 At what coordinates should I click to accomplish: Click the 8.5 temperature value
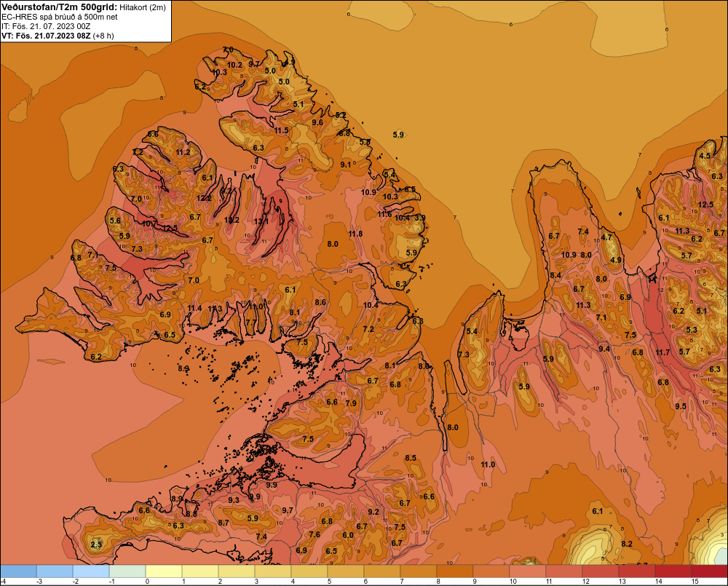point(411,458)
